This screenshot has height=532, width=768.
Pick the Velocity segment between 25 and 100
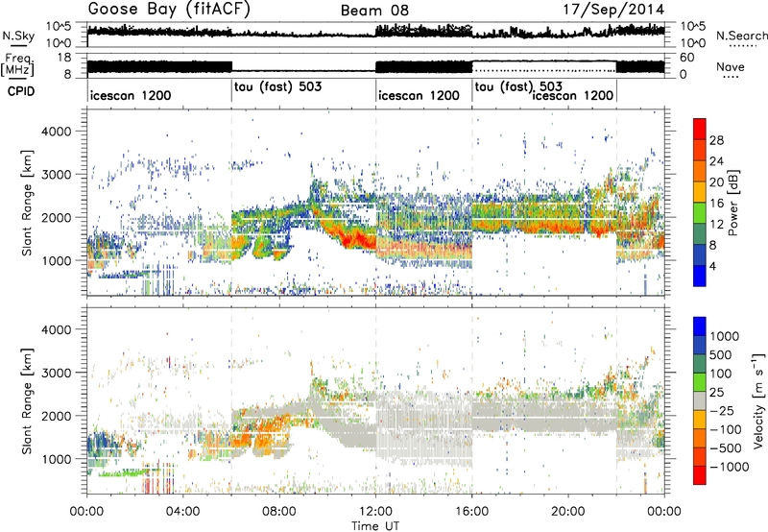[700, 382]
